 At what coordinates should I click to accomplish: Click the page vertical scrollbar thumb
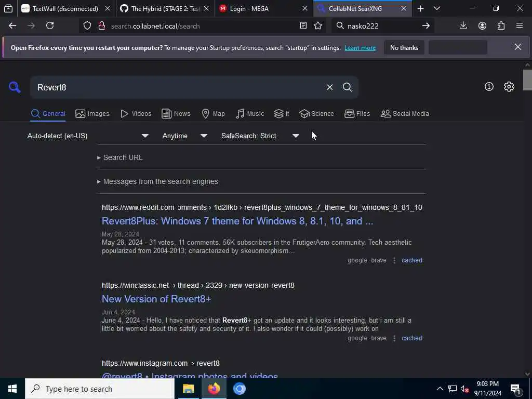(527, 79)
